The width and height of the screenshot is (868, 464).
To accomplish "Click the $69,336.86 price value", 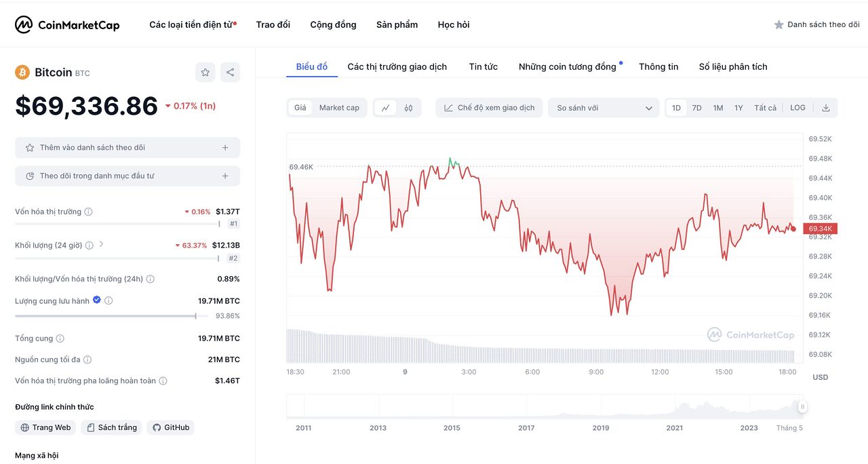I will pyautogui.click(x=87, y=106).
